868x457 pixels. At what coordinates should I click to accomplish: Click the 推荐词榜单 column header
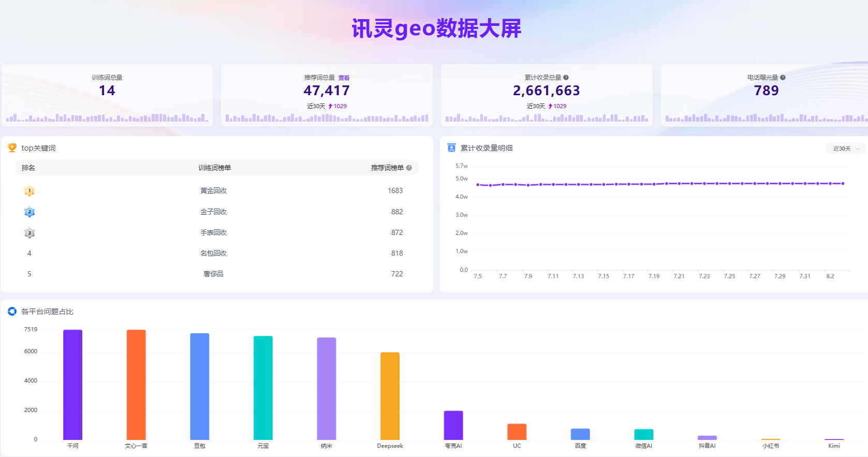(387, 168)
